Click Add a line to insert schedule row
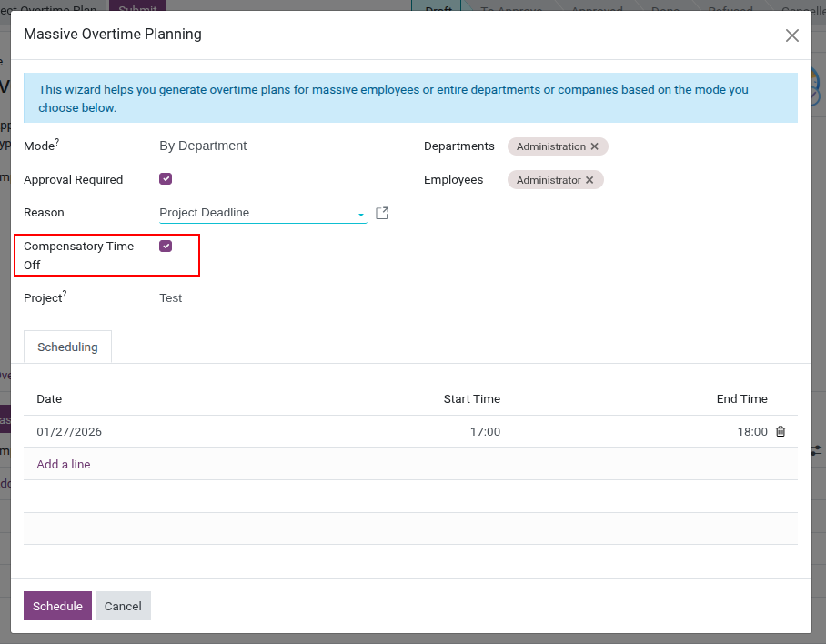826x644 pixels. pyautogui.click(x=63, y=464)
